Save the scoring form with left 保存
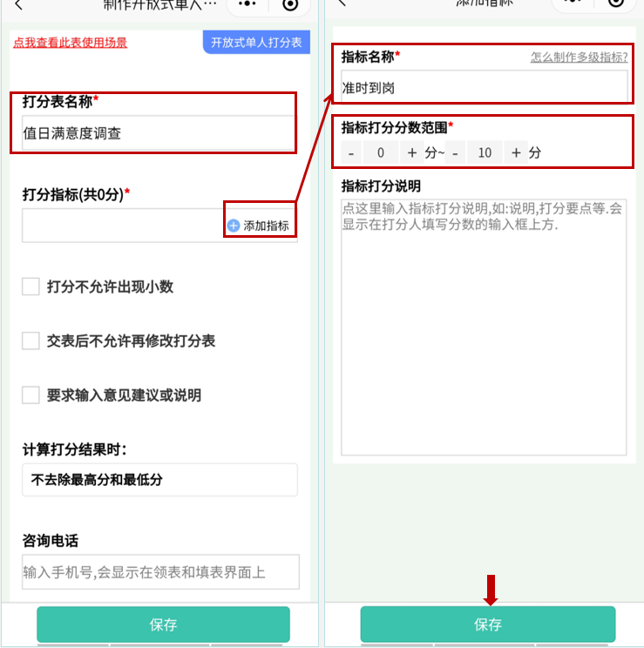Image resolution: width=644 pixels, height=648 pixels. pyautogui.click(x=163, y=624)
